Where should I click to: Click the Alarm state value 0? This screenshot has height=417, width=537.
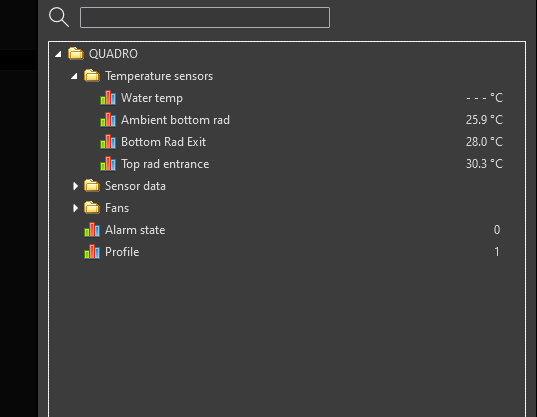(x=497, y=230)
